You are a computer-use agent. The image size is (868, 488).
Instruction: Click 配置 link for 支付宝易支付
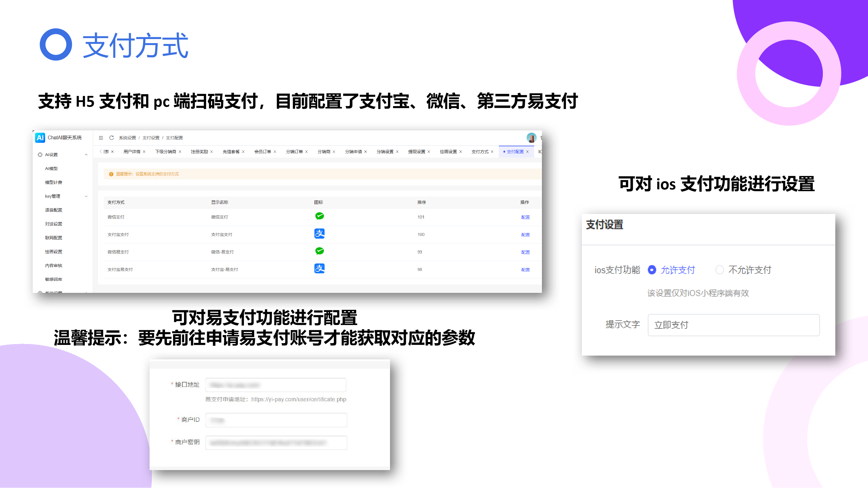(x=525, y=270)
